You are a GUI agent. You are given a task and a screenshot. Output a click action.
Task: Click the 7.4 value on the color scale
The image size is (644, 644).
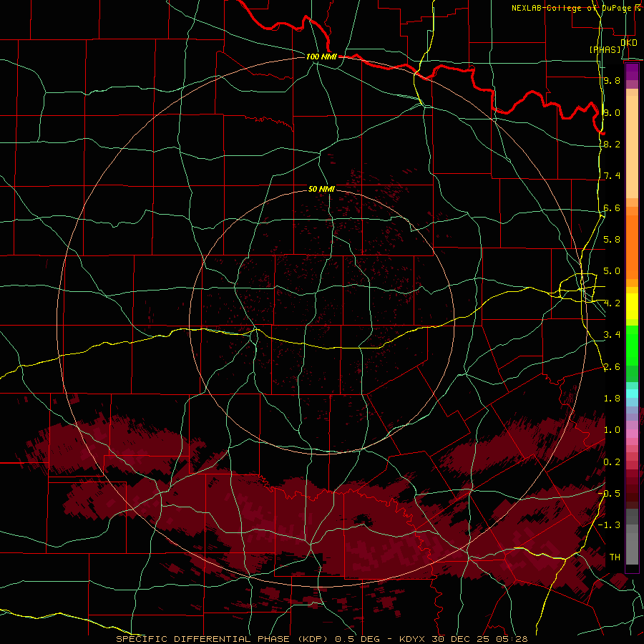(612, 176)
